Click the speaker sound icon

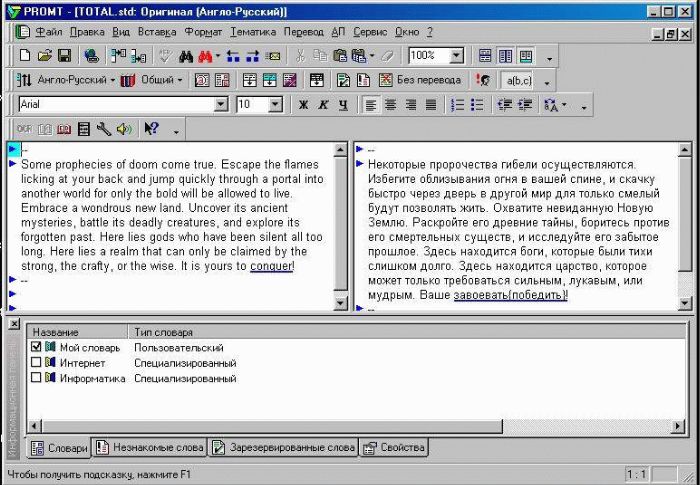(x=124, y=130)
